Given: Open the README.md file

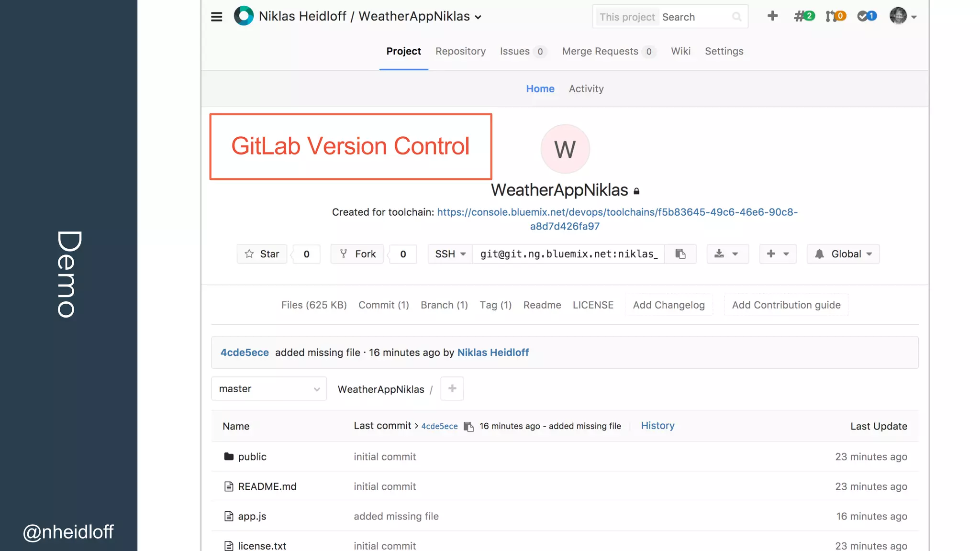Looking at the screenshot, I should [267, 486].
